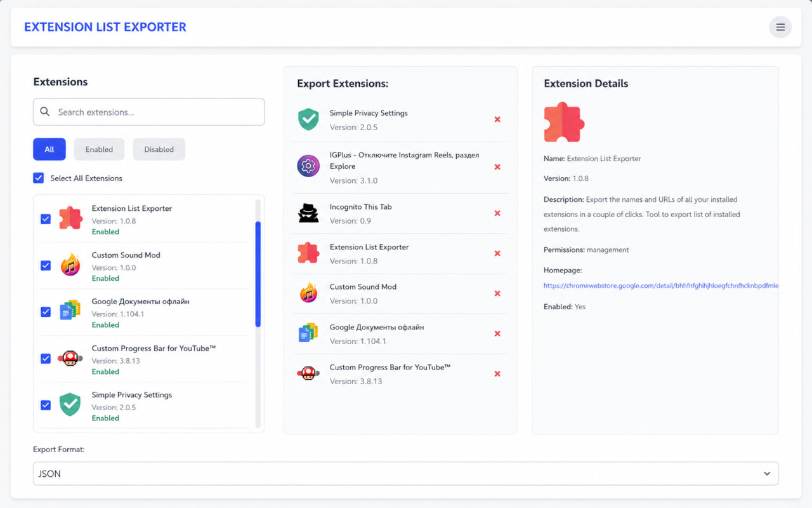Click 'Enabled: Yes' in Extension Details

click(x=565, y=307)
